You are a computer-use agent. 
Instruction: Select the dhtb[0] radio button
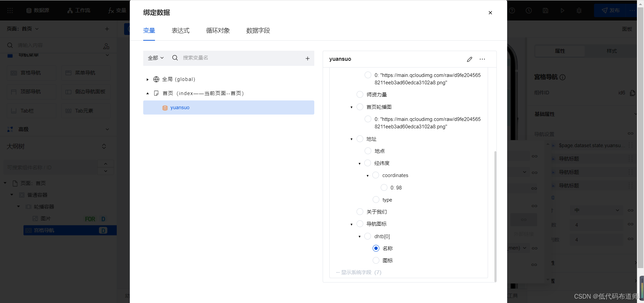368,236
